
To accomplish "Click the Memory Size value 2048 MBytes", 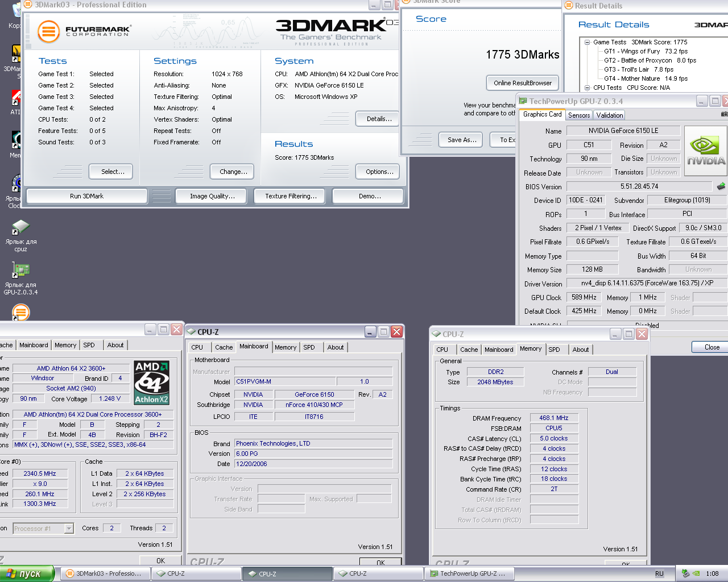I will pyautogui.click(x=495, y=382).
